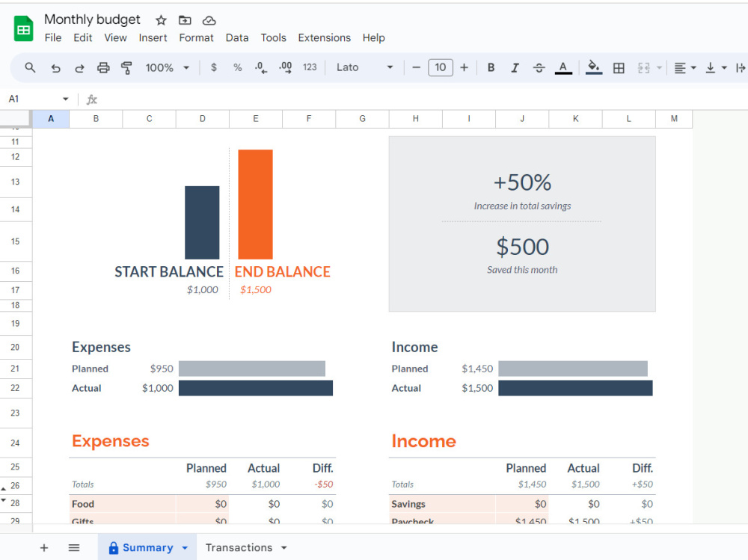Open the zoom 100% dropdown
748x560 pixels.
click(168, 68)
